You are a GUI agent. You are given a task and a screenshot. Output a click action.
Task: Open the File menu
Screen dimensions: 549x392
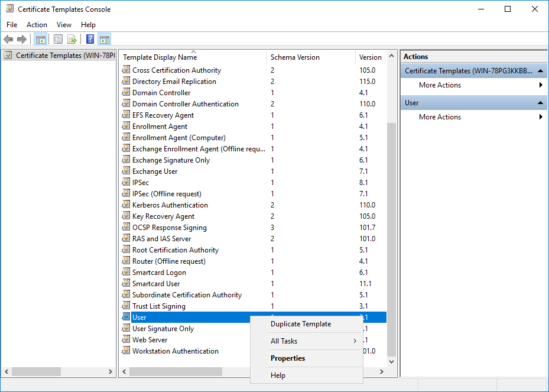point(12,24)
